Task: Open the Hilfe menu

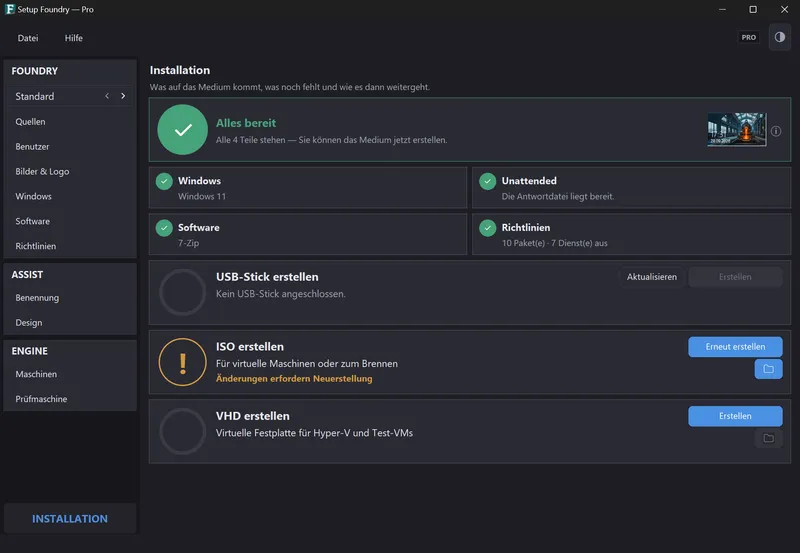Action: (x=73, y=38)
